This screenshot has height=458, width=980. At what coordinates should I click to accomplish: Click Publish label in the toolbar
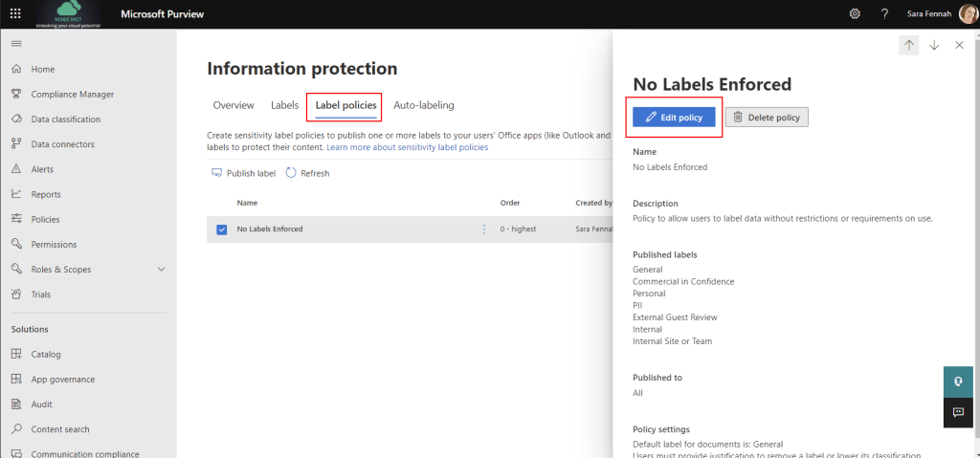pyautogui.click(x=243, y=173)
